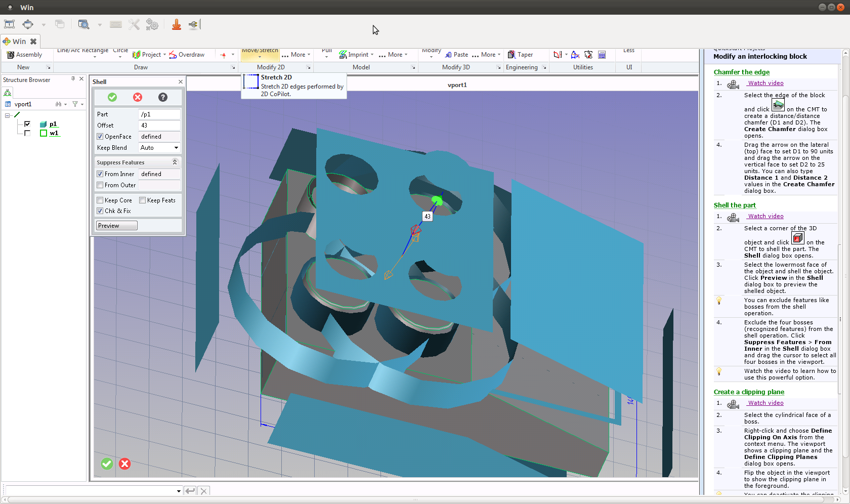
Task: Click the Paste tool in Modify 3D
Action: coord(456,55)
